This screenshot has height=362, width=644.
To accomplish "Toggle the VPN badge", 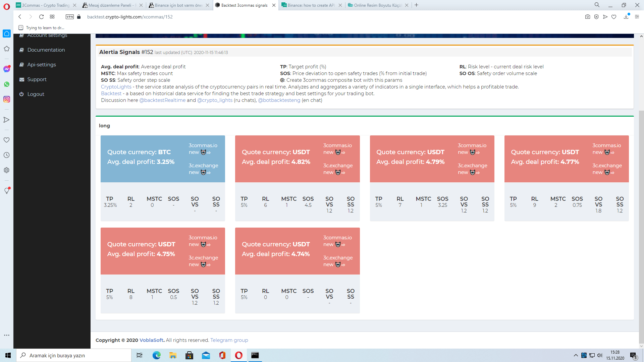I will (70, 17).
